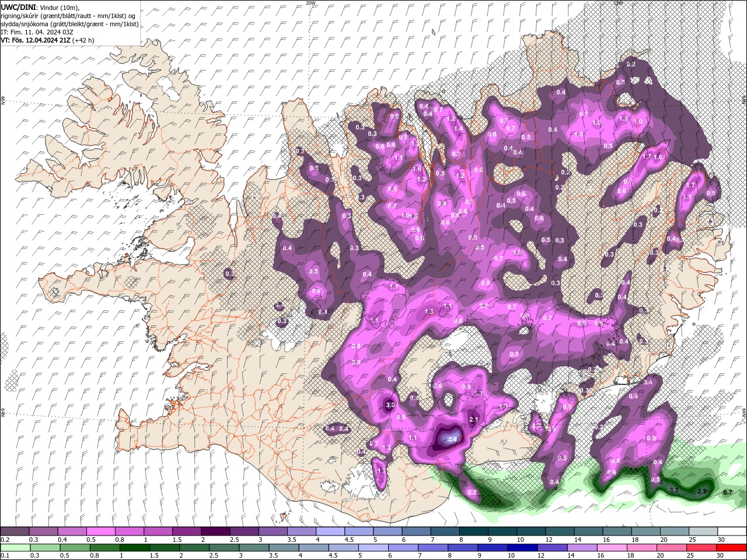Screen dimensions: 747x560
Task: Click the light gray 25 snow legend swatch
Action: click(703, 531)
